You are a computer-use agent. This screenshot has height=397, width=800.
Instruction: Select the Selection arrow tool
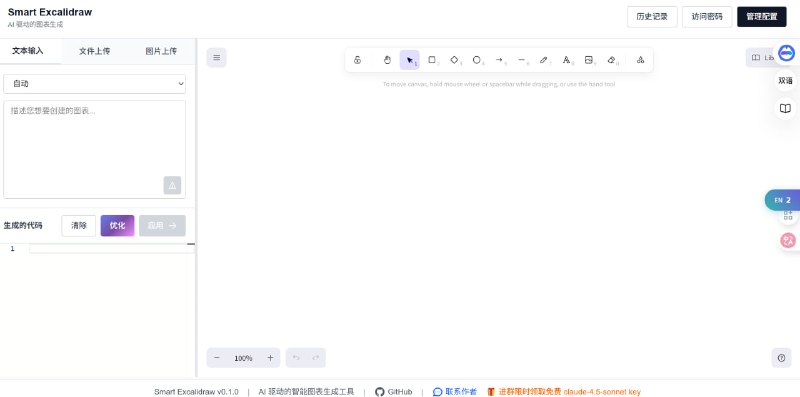pos(410,60)
